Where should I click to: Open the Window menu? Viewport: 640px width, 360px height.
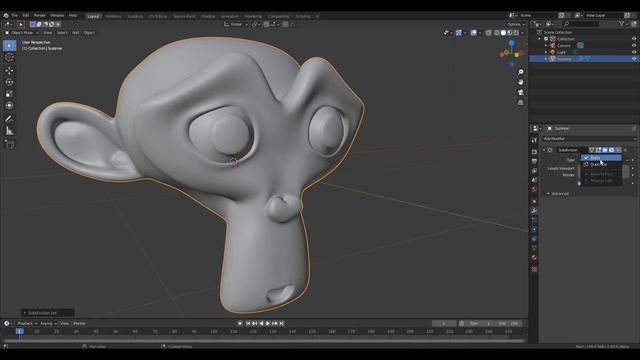57,16
